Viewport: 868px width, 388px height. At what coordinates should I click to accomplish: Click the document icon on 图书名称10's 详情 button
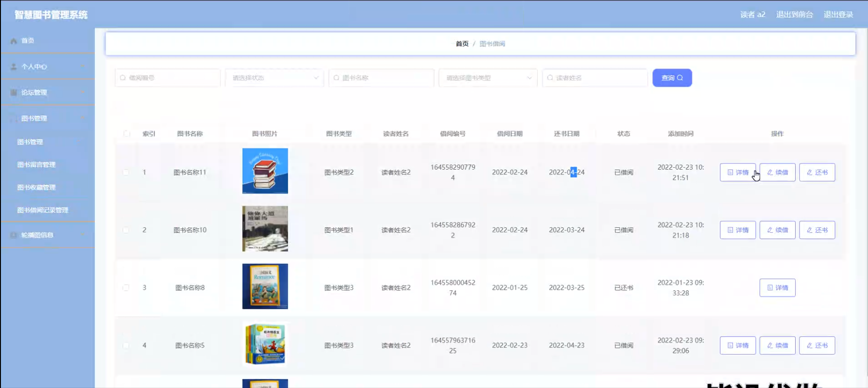[730, 230]
